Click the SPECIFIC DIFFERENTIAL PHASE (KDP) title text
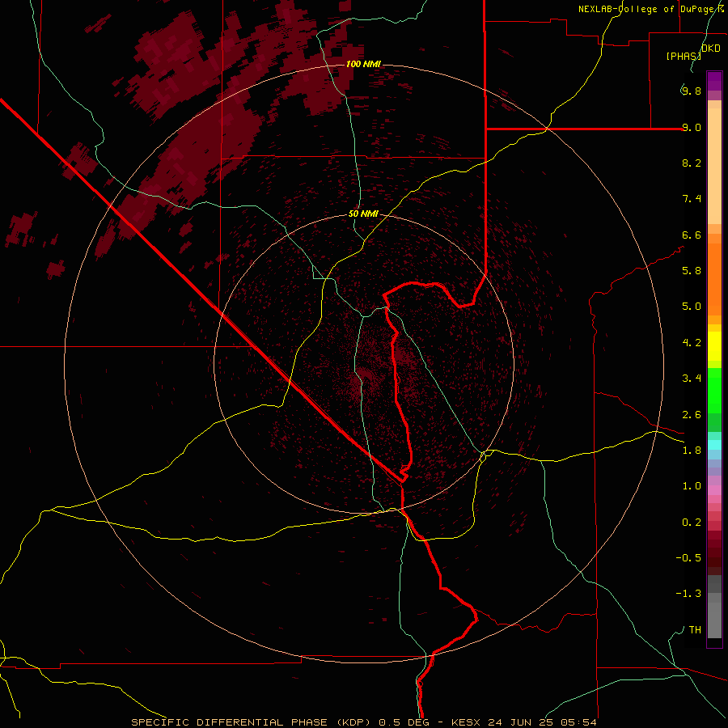 pos(252,722)
